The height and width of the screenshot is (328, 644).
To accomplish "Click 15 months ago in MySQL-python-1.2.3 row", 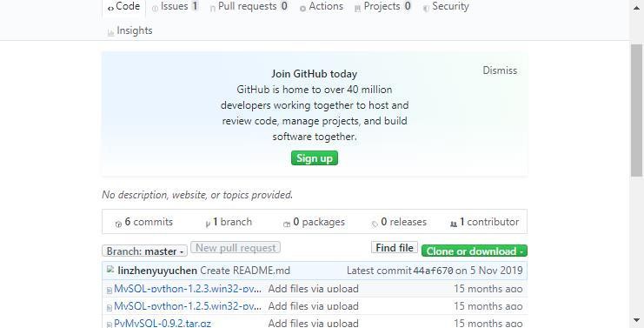I will [488, 289].
